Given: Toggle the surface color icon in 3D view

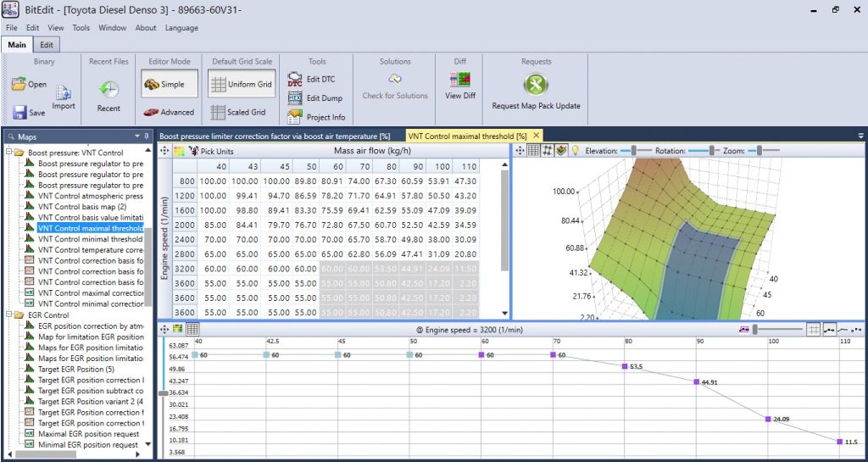Looking at the screenshot, I should pos(561,150).
